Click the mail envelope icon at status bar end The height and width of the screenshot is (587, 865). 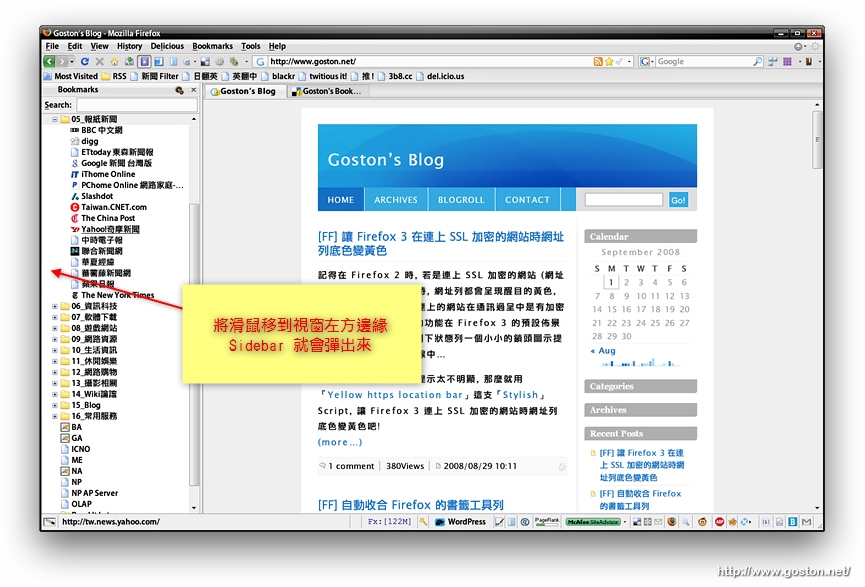coord(807,522)
